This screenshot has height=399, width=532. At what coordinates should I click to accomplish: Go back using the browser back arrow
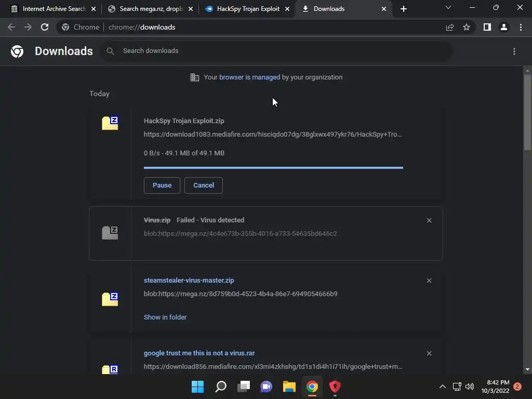point(11,27)
